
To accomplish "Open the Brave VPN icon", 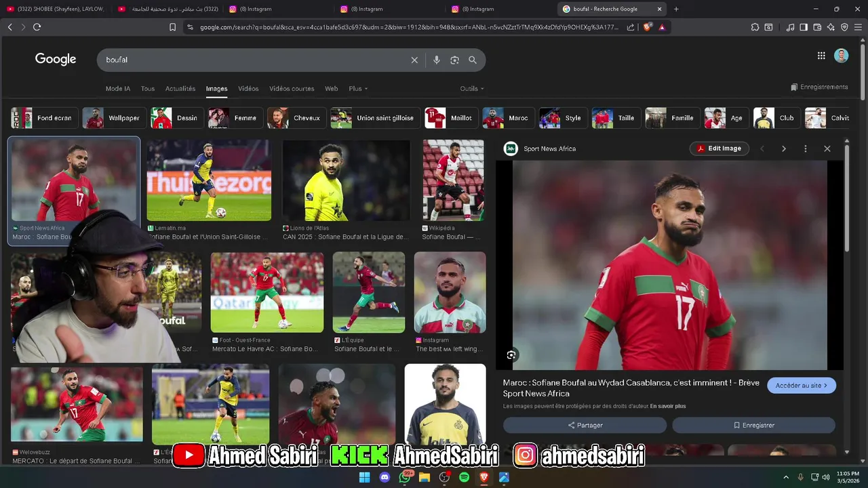I will (844, 27).
